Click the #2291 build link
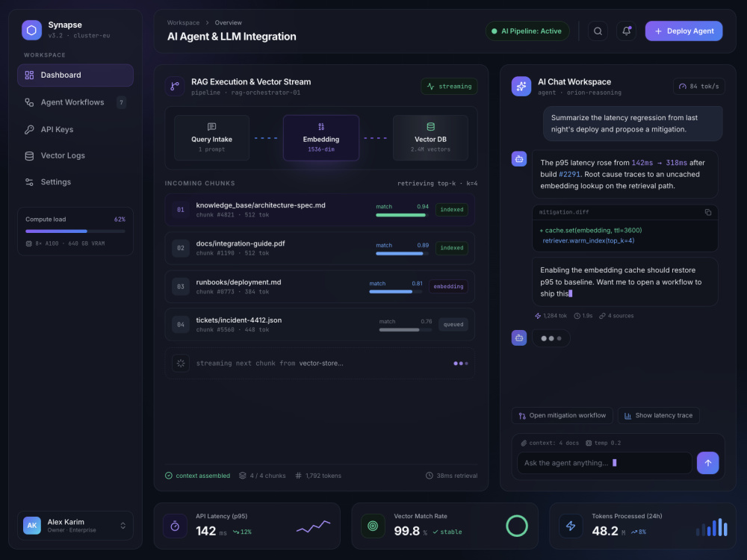 tap(569, 174)
